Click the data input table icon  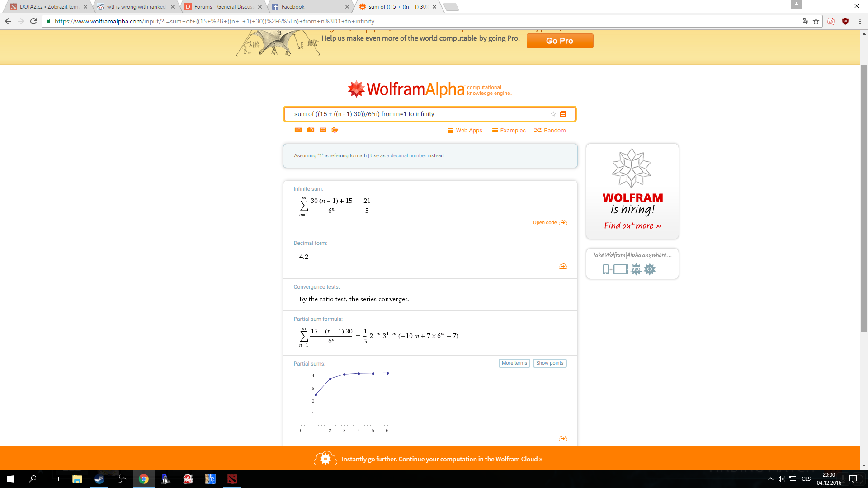coord(323,130)
